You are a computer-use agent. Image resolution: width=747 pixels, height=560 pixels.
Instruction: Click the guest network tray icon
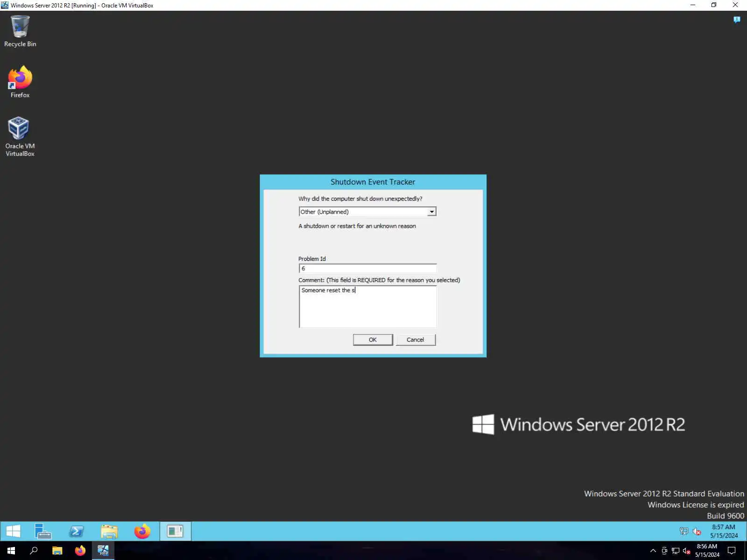click(x=684, y=531)
